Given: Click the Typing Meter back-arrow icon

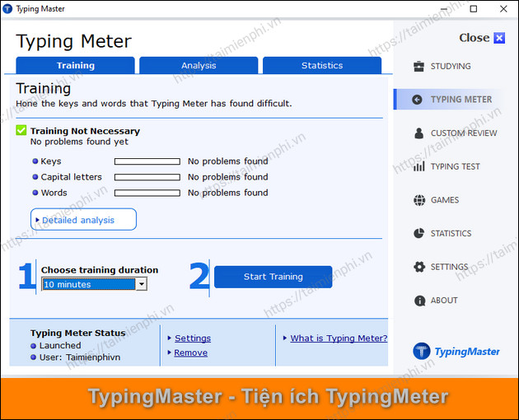Looking at the screenshot, I should point(417,100).
